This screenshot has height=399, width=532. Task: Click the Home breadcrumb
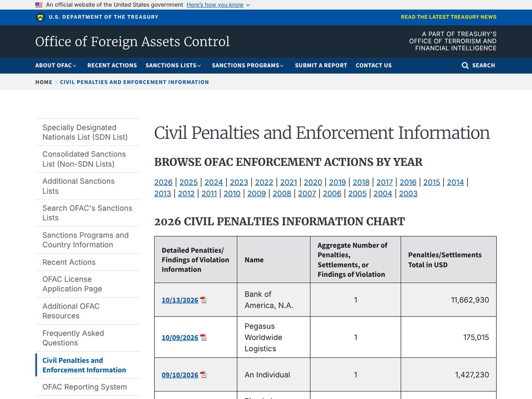pyautogui.click(x=44, y=82)
